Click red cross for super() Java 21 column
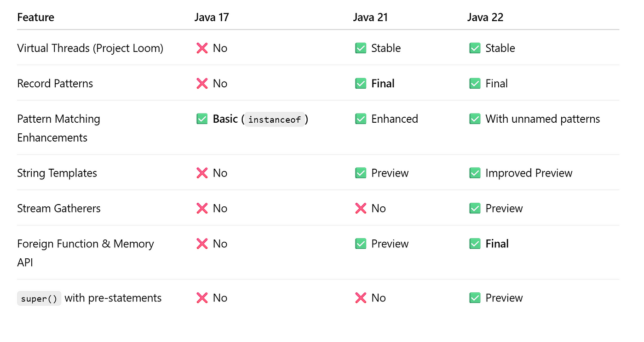The height and width of the screenshot is (342, 644). (361, 298)
